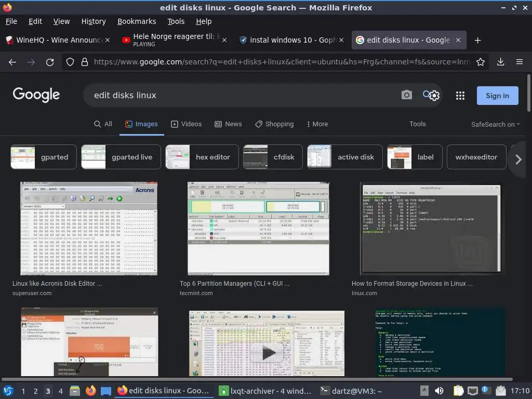The height and width of the screenshot is (399, 532).
Task: Click the Sign in button
Action: (497, 96)
